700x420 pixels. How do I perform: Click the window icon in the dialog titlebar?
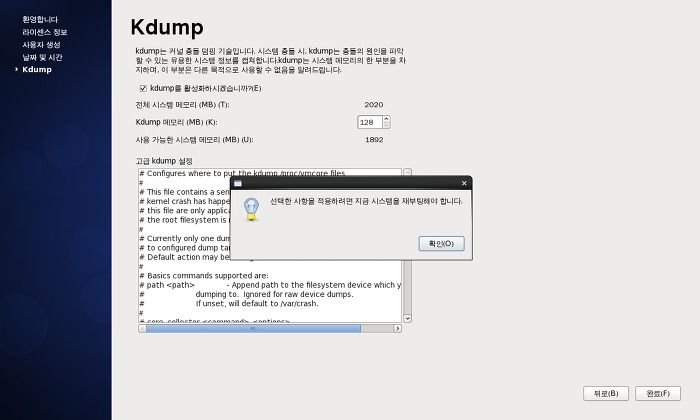238,183
